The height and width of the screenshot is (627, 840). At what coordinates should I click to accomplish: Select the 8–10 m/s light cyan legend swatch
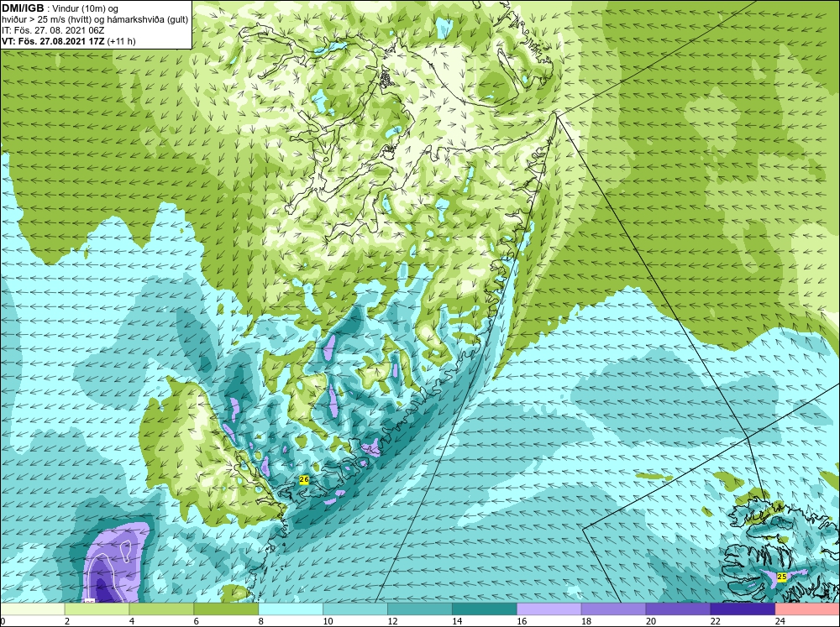pos(291,609)
